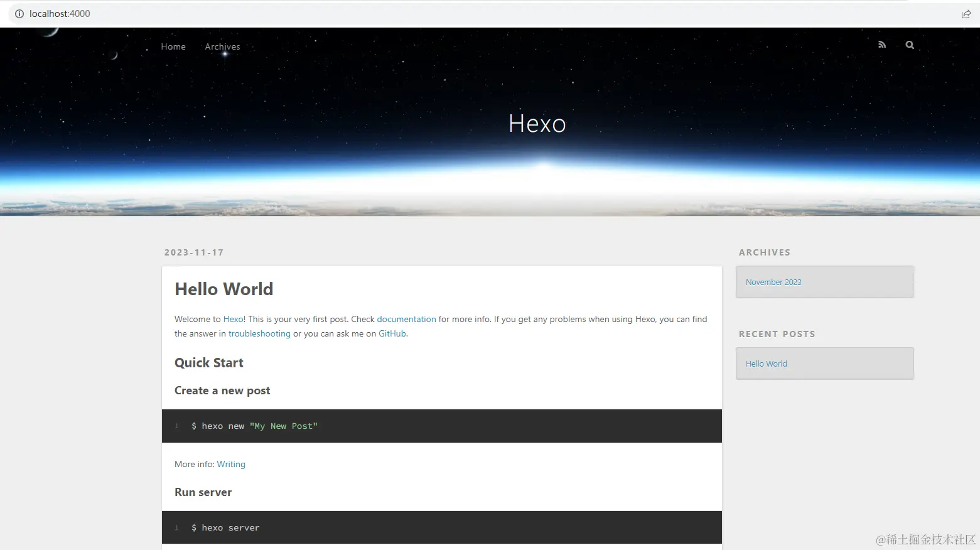Click the Run server heading

[x=203, y=492]
